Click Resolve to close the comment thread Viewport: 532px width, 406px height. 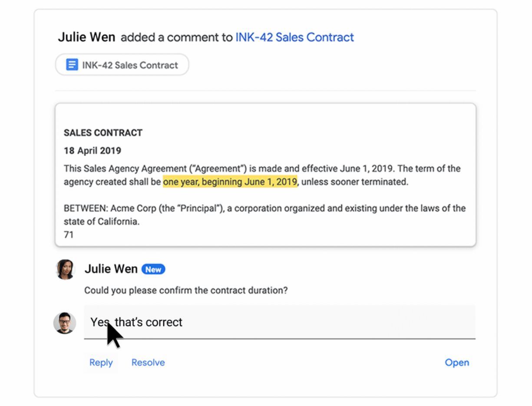tap(148, 362)
